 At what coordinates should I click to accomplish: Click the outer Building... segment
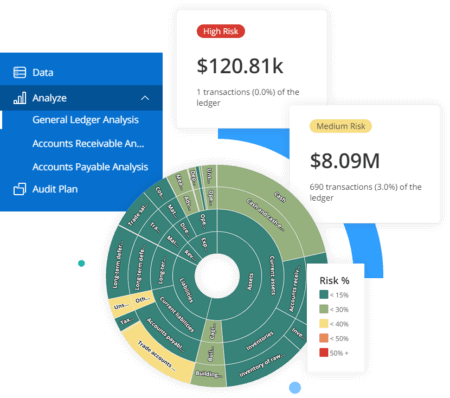(x=209, y=375)
